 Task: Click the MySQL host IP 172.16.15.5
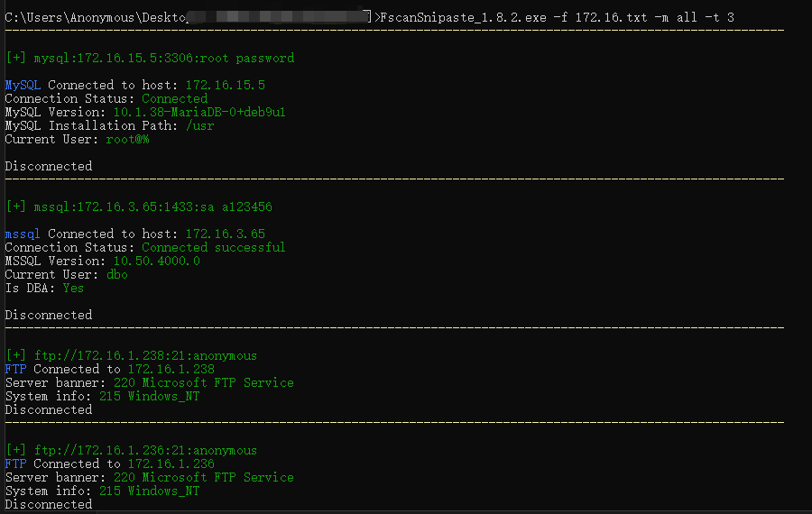pos(226,85)
